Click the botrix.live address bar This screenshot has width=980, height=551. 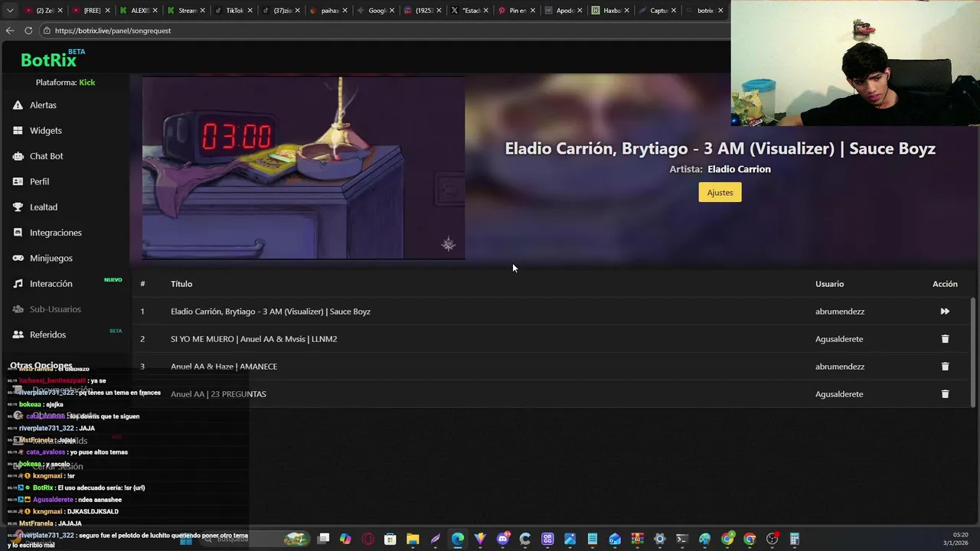click(383, 31)
